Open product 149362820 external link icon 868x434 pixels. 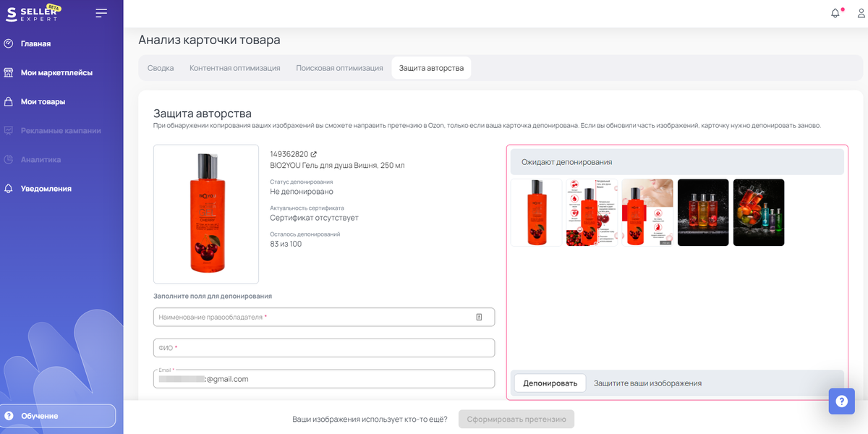(314, 154)
